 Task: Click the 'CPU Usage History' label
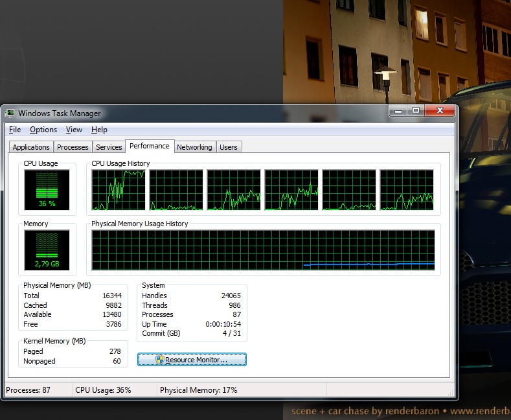tap(120, 163)
